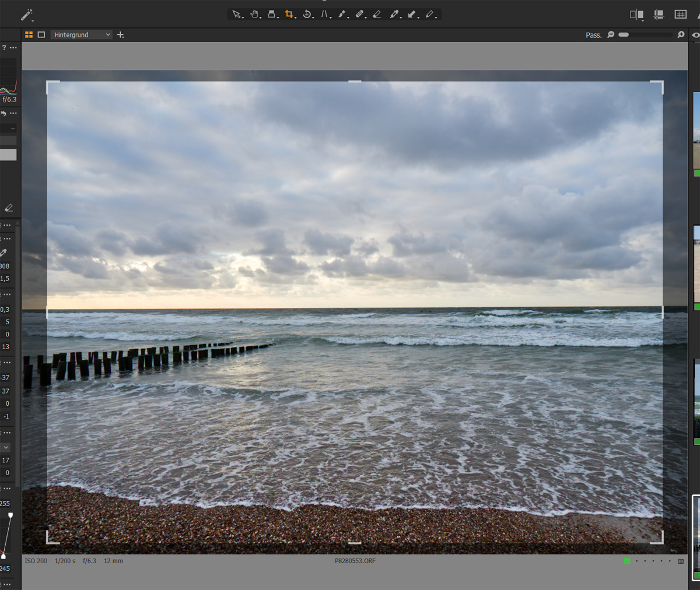
Task: Select the Draw Mask brush tool
Action: (x=342, y=15)
